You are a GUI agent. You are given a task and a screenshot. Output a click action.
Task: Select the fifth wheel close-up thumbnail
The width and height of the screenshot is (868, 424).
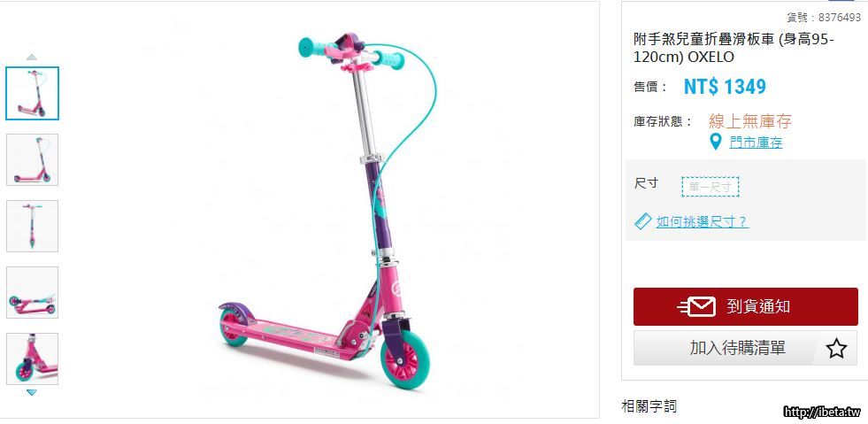[x=32, y=358]
